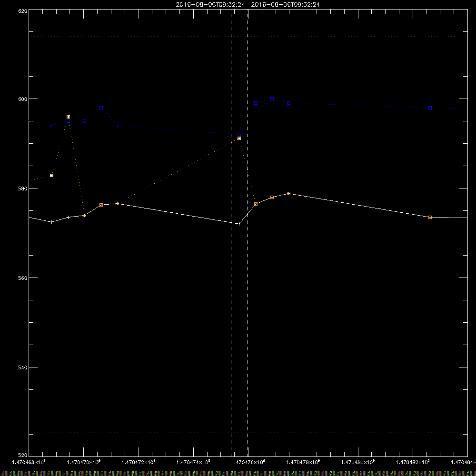Viewport: 476px width, 476px height.
Task: Click the 540 y-axis label
Action: click(23, 367)
